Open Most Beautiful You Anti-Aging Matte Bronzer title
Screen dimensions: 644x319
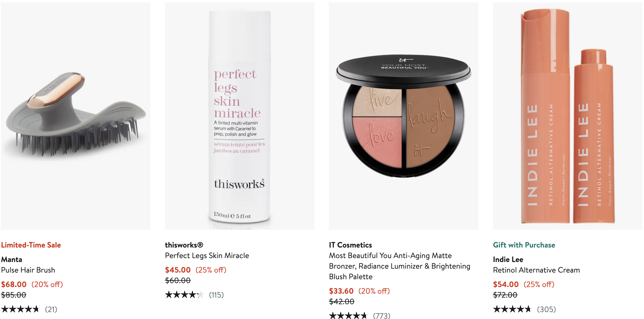400,266
